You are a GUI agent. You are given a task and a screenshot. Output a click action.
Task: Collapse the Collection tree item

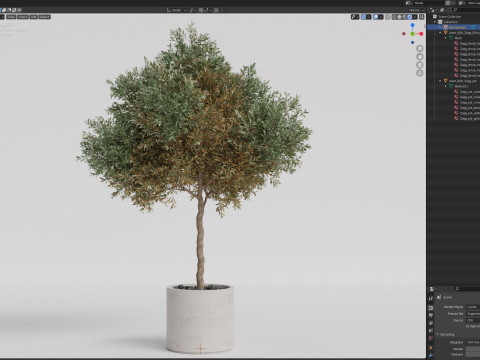click(x=435, y=22)
